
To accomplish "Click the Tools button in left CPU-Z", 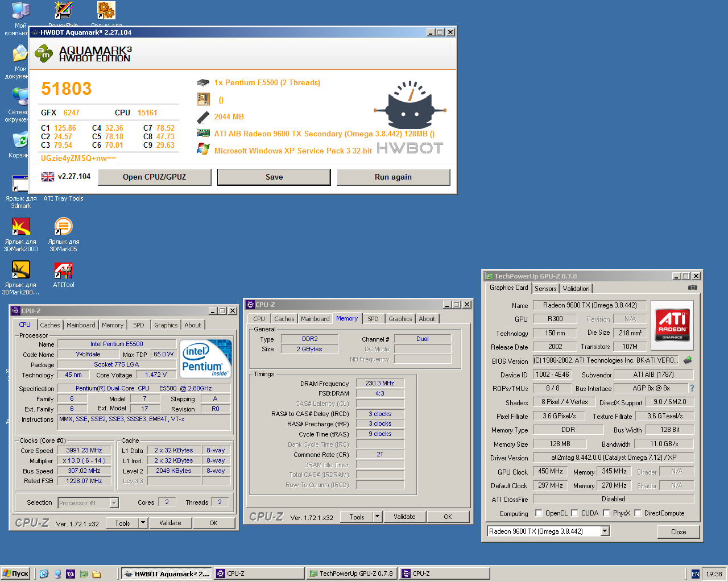I will click(123, 523).
